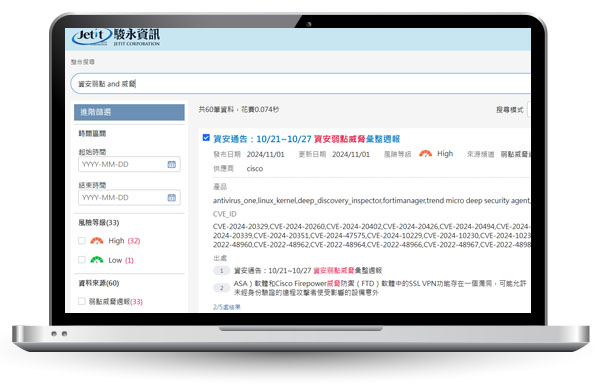This screenshot has width=600, height=391.
Task: Click source number 2 badge
Action: coord(221,288)
